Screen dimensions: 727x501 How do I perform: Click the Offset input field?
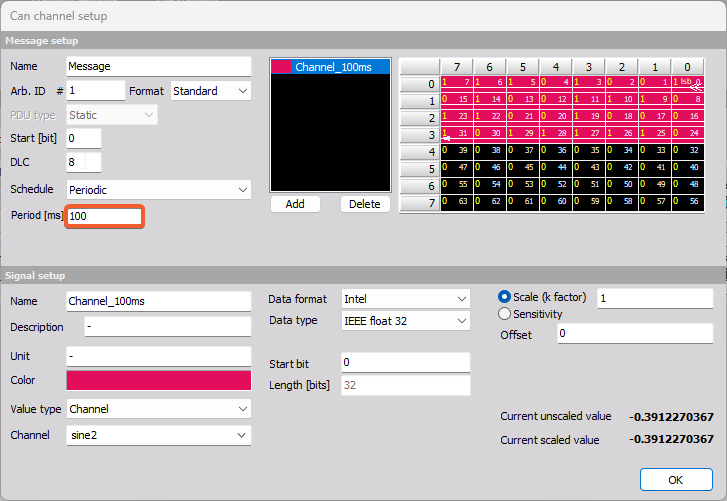(635, 334)
